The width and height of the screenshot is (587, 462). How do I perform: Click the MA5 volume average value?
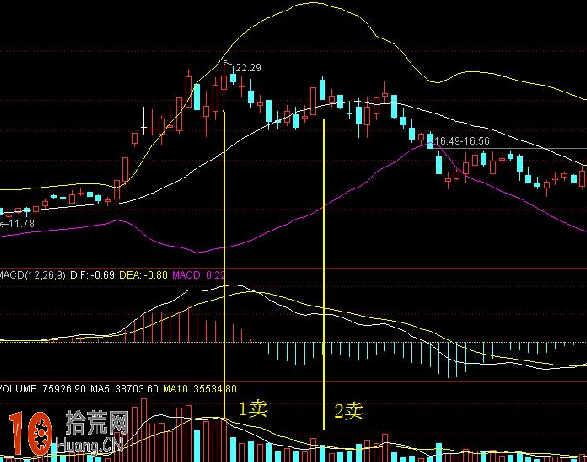point(125,389)
